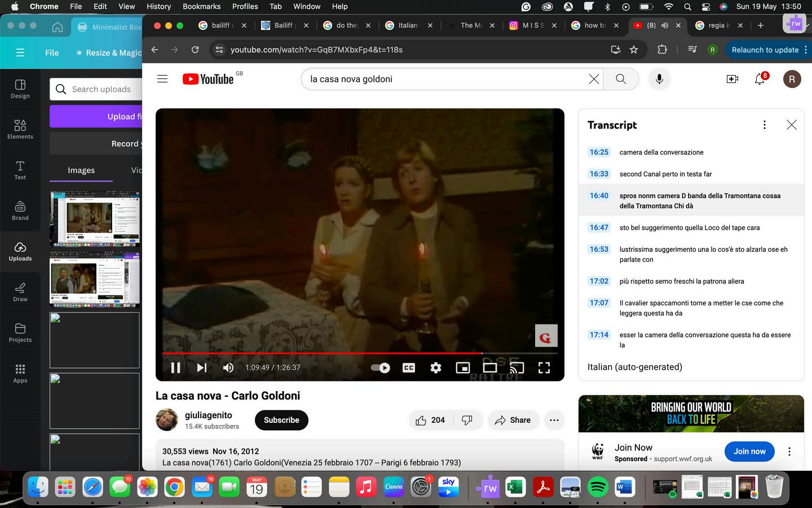Open a new Chrome tab
Viewport: 812px width, 508px height.
pos(761,25)
